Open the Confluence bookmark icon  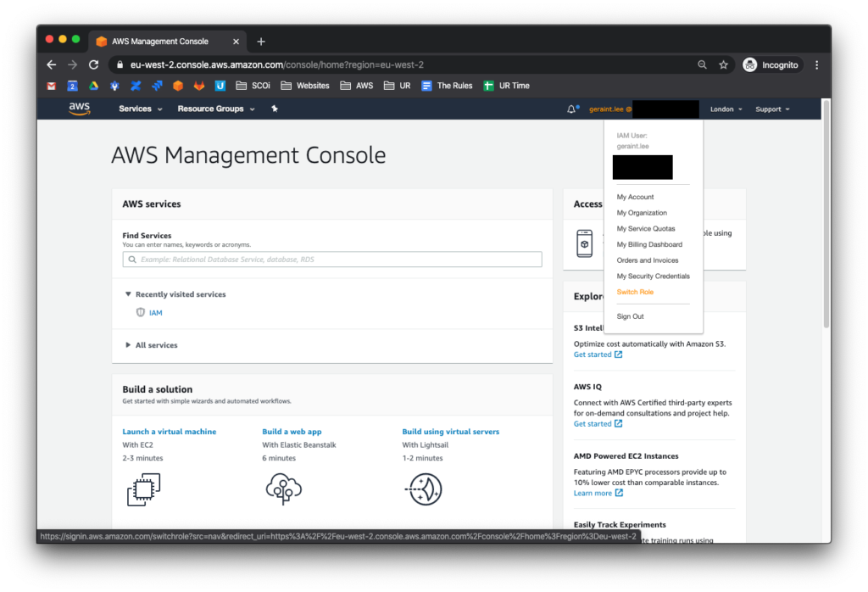[x=136, y=86]
